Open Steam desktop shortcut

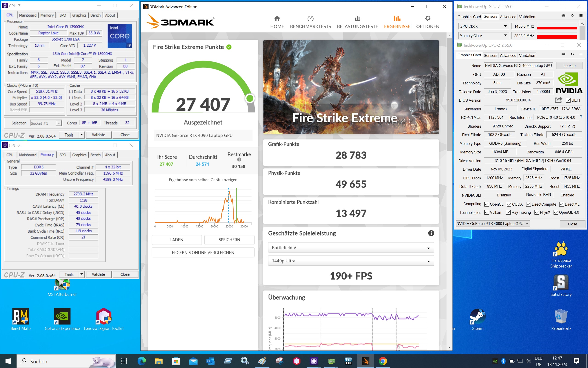478,319
